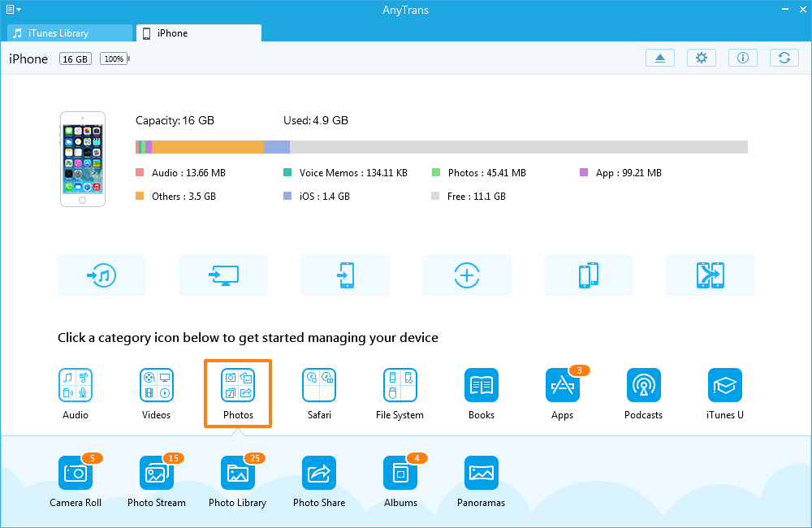The width and height of the screenshot is (812, 528).
Task: Open the Camera Roll category
Action: (x=76, y=473)
